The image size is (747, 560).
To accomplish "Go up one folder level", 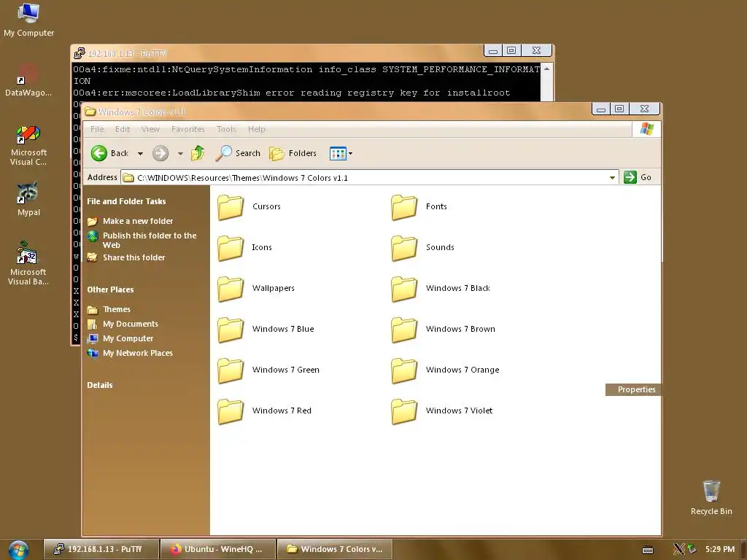I will coord(198,153).
